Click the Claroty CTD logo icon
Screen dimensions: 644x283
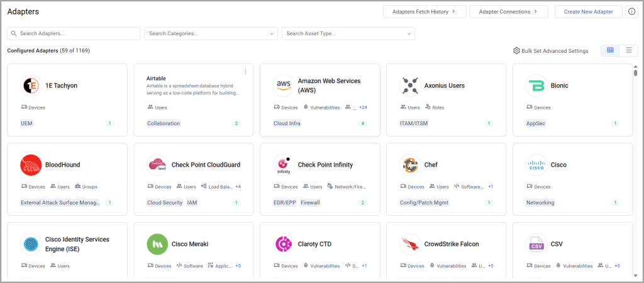pyautogui.click(x=284, y=244)
